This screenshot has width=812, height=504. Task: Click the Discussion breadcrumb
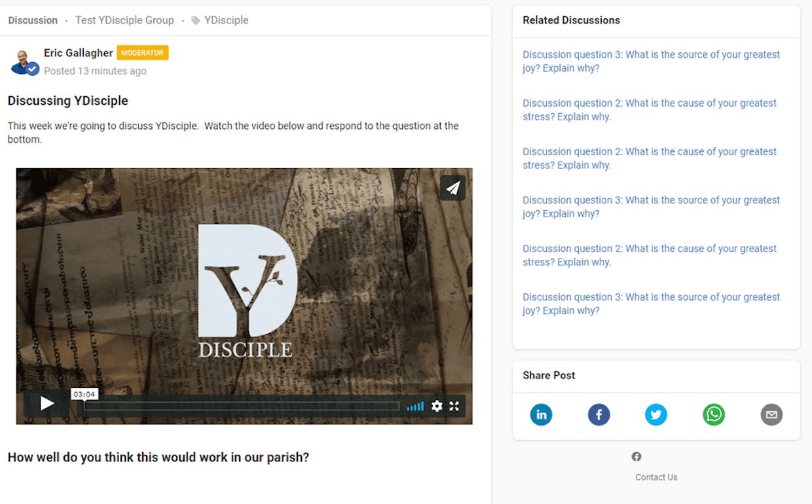33,20
